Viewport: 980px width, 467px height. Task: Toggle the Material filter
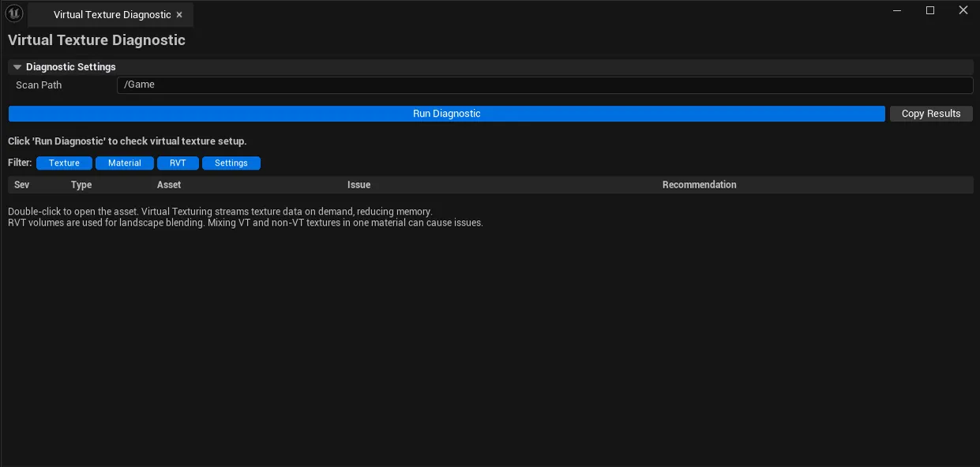[x=125, y=163]
